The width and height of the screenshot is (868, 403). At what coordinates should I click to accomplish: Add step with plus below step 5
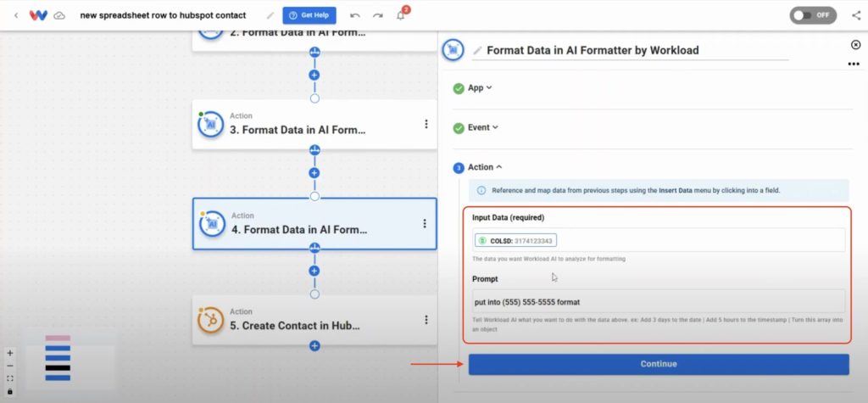[314, 346]
